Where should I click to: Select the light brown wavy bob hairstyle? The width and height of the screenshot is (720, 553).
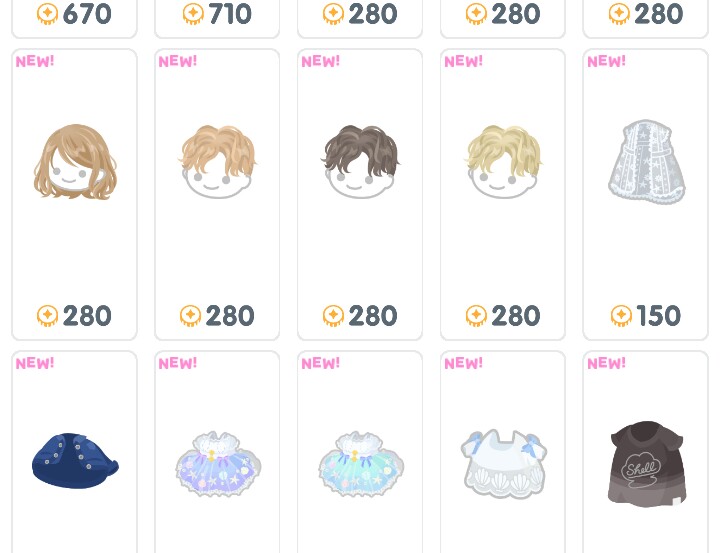tap(75, 162)
